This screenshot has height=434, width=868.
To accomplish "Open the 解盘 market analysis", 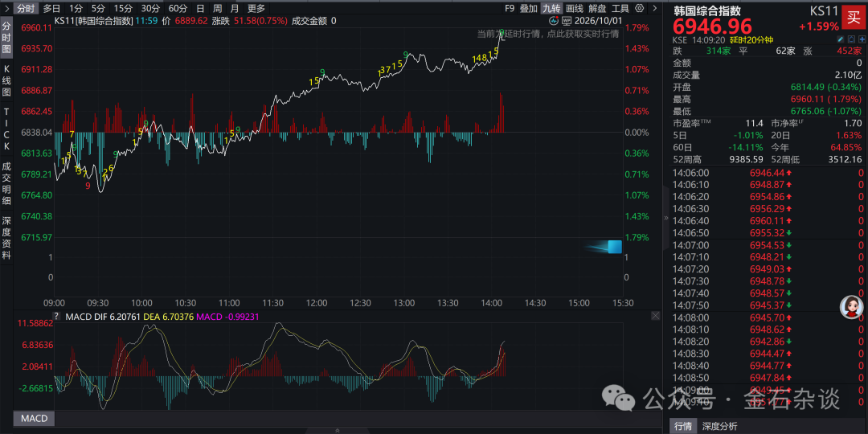I will click(597, 8).
